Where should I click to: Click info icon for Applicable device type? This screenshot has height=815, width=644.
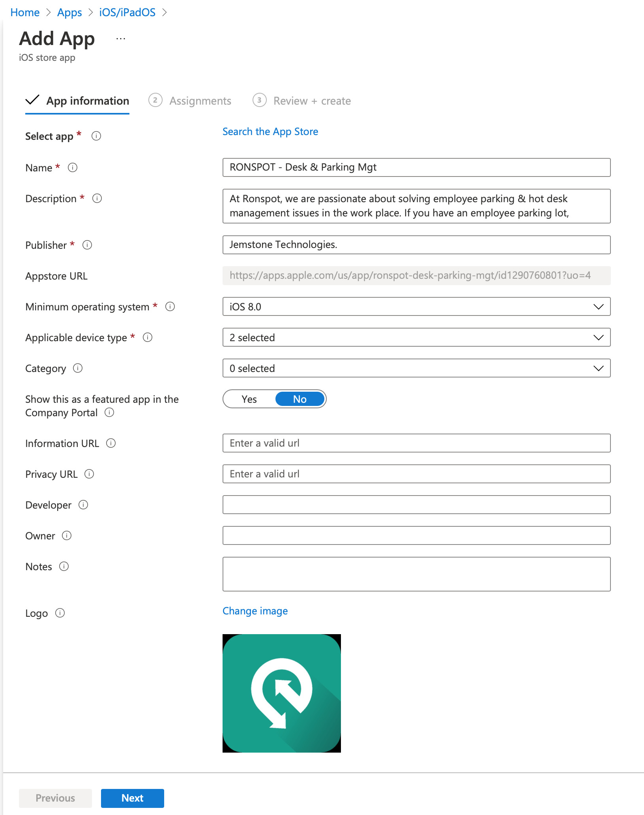click(148, 337)
